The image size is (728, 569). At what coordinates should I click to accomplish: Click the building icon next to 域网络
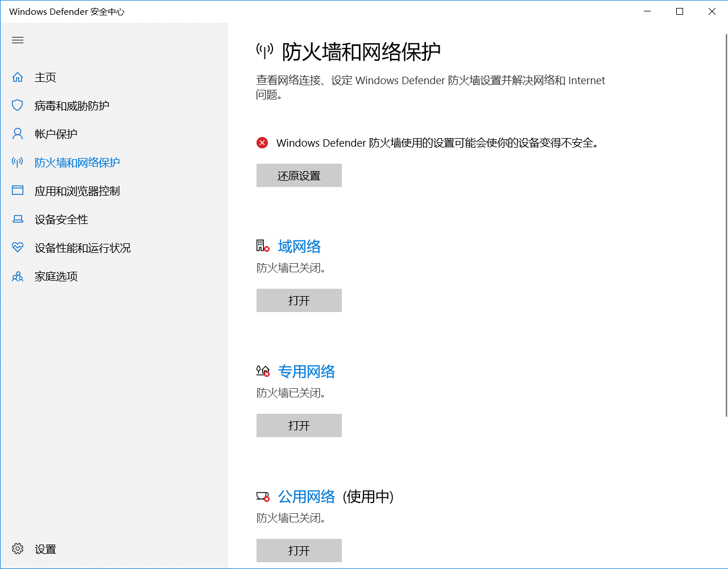tap(263, 246)
